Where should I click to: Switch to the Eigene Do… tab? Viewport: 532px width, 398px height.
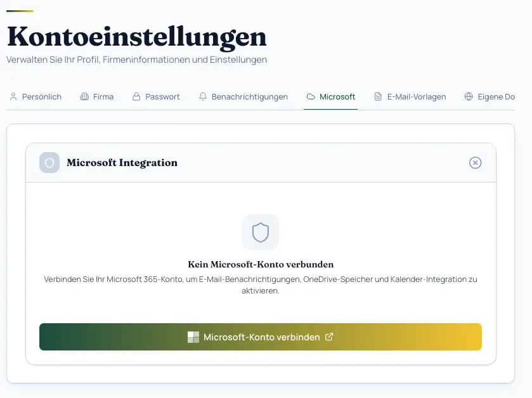point(490,96)
